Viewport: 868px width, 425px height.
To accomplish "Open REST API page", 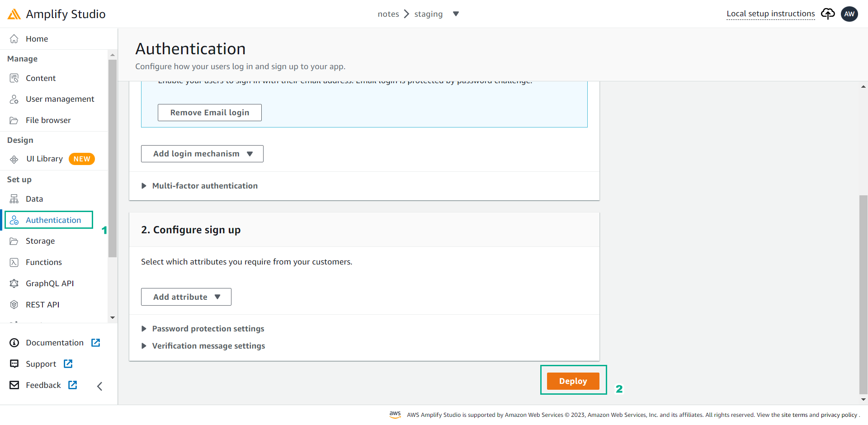I will [42, 305].
